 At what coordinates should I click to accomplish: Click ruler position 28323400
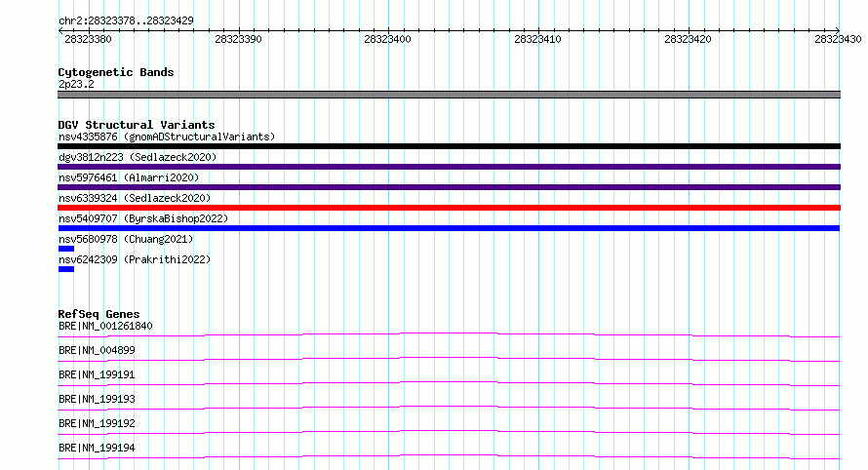point(387,39)
